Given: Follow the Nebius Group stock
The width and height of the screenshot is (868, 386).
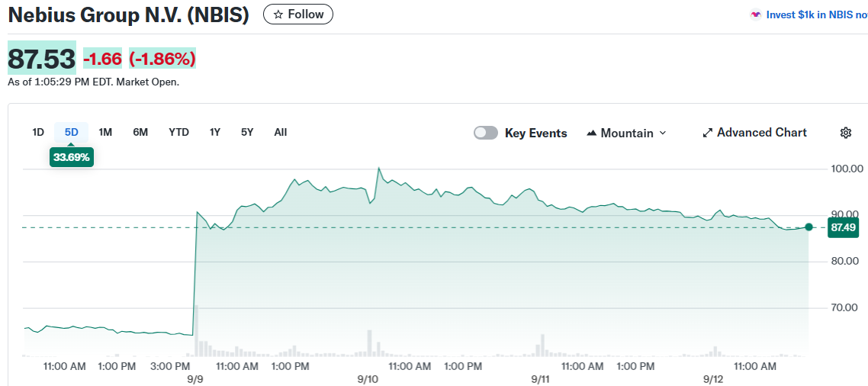Looking at the screenshot, I should point(298,14).
